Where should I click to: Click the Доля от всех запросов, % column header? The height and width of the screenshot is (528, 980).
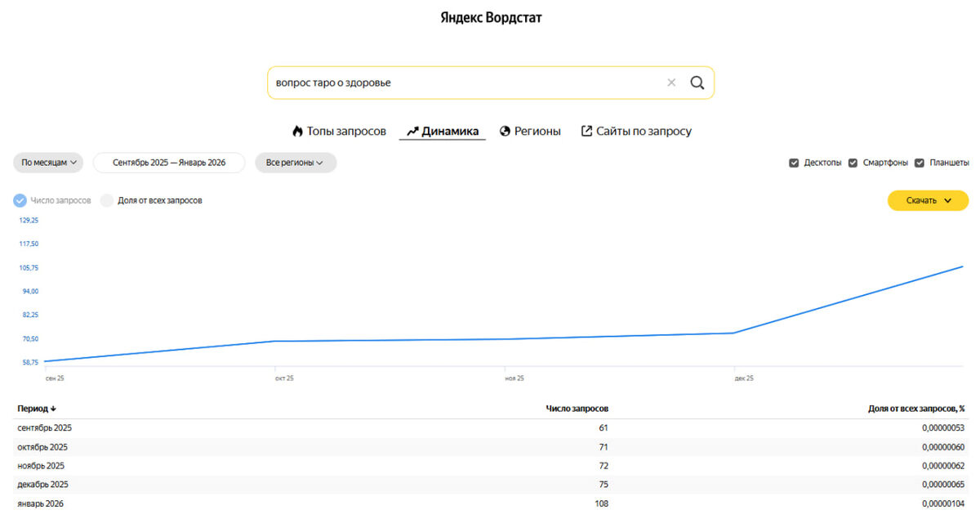pos(916,409)
